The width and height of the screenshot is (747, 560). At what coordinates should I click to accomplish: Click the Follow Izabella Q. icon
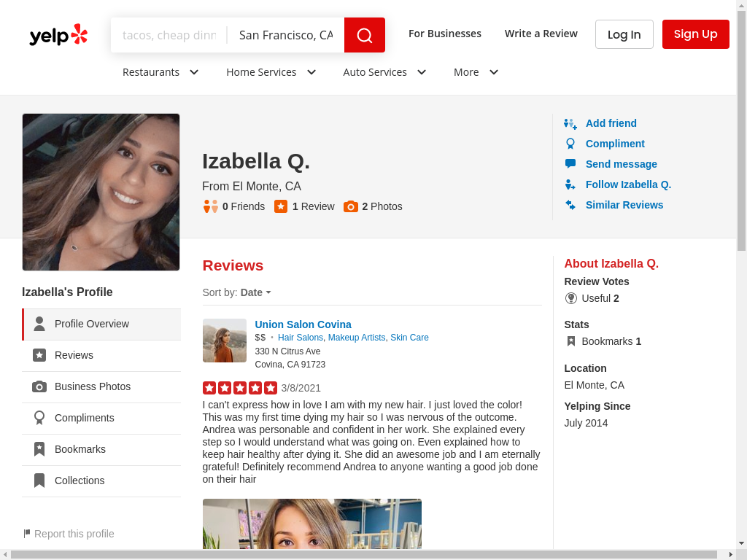[570, 185]
